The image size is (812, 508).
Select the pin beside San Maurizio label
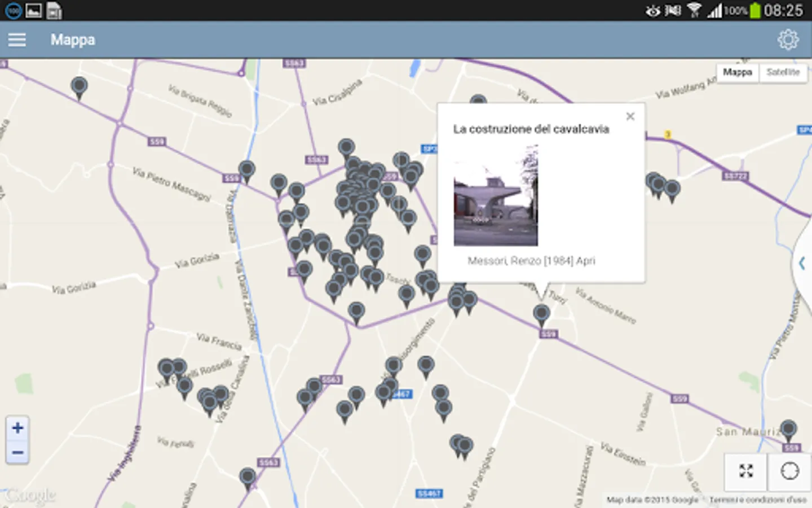click(788, 430)
